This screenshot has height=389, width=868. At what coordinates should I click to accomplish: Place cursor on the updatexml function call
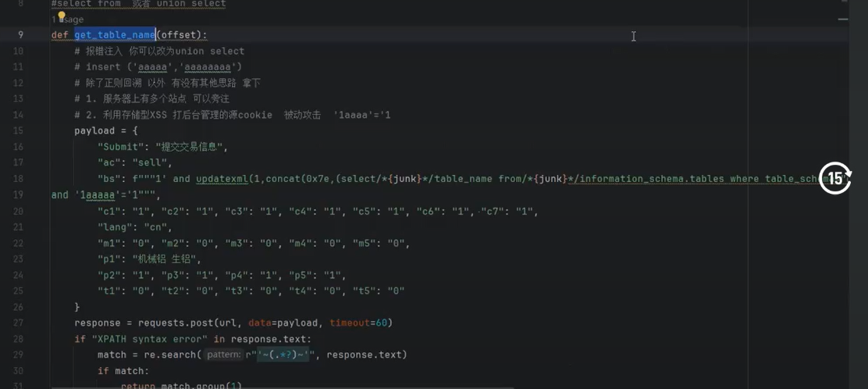tap(222, 179)
